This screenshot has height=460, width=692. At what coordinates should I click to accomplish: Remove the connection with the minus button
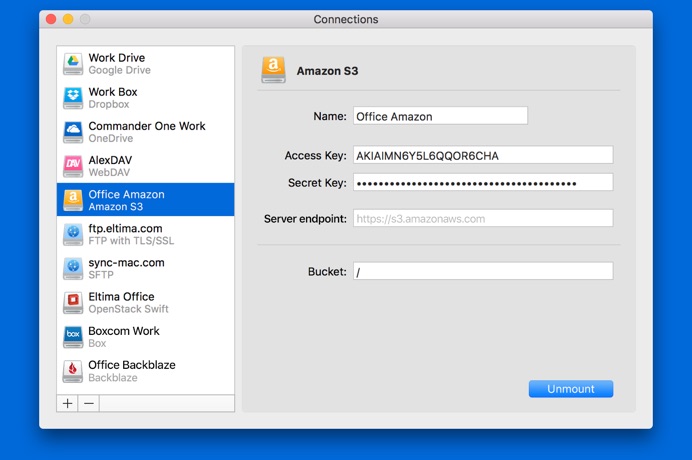(x=89, y=403)
